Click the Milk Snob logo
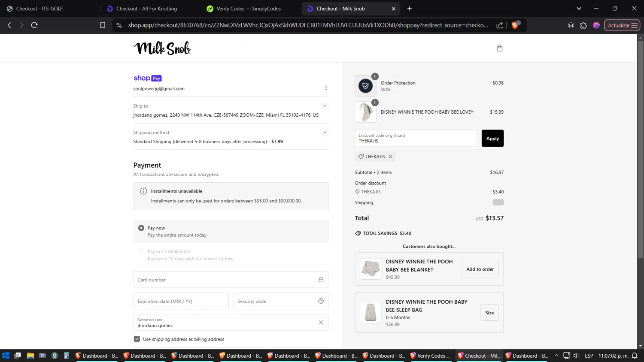This screenshot has width=644, height=362. tap(162, 48)
